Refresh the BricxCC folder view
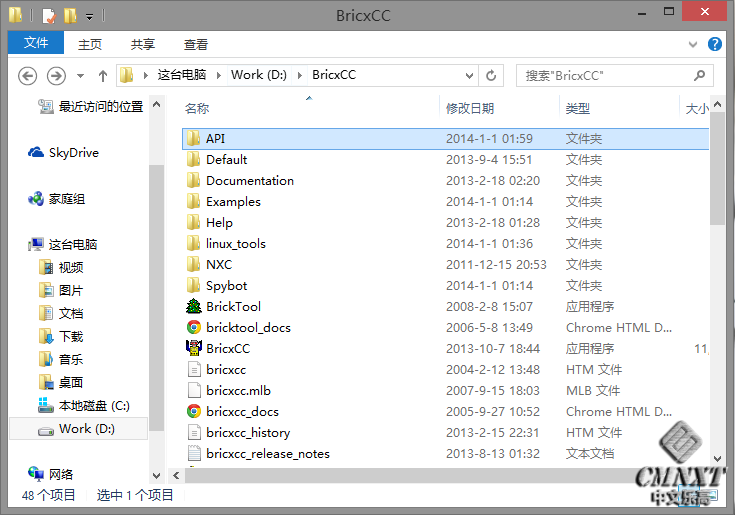735x515 pixels. (x=491, y=75)
